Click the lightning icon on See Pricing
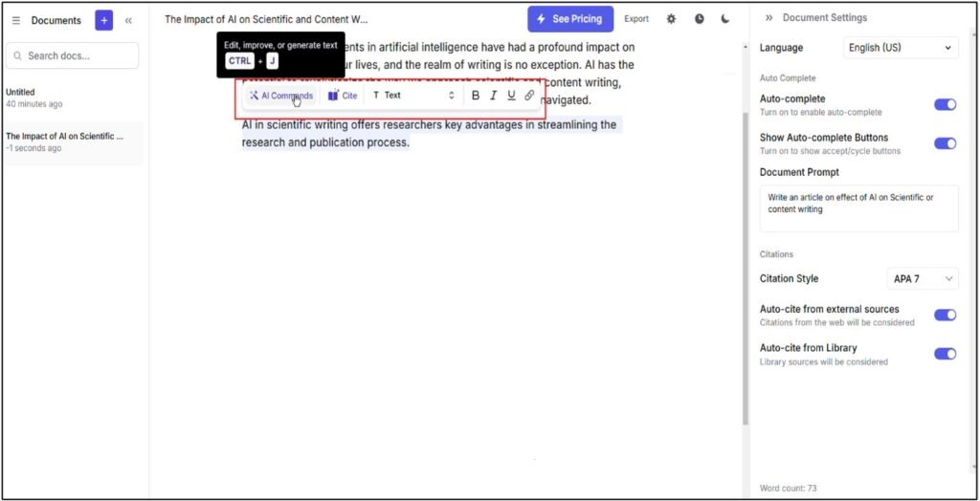 542,19
